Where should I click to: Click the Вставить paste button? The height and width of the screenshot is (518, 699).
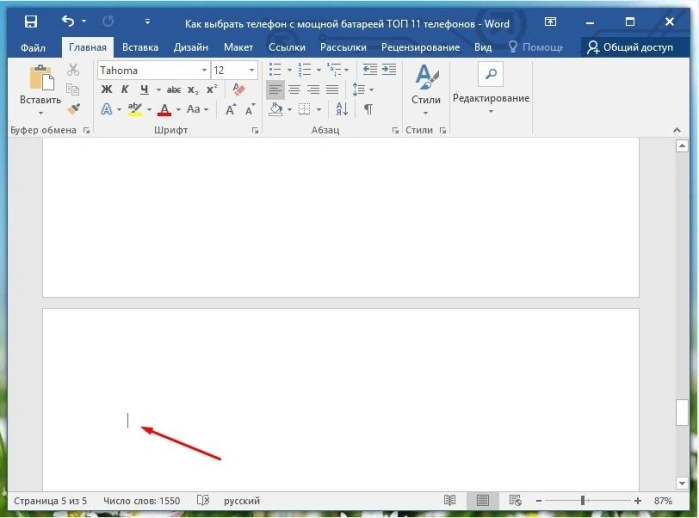click(x=41, y=89)
